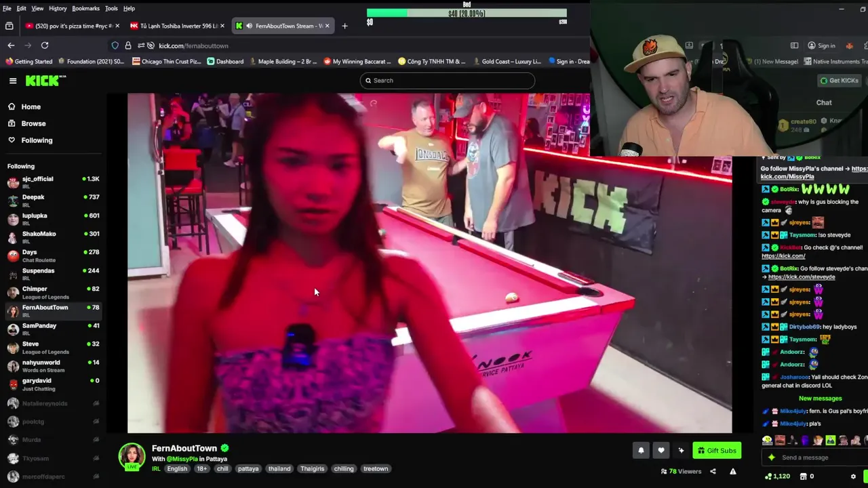Click the report warning triangle icon
The height and width of the screenshot is (488, 868).
733,471
